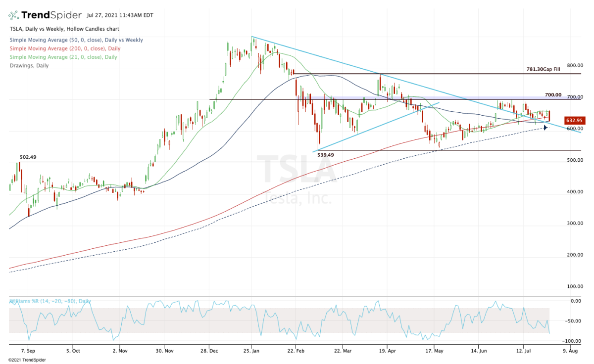Click the 502.49 horizontal level label
The height and width of the screenshot is (364, 594).
coord(28,157)
